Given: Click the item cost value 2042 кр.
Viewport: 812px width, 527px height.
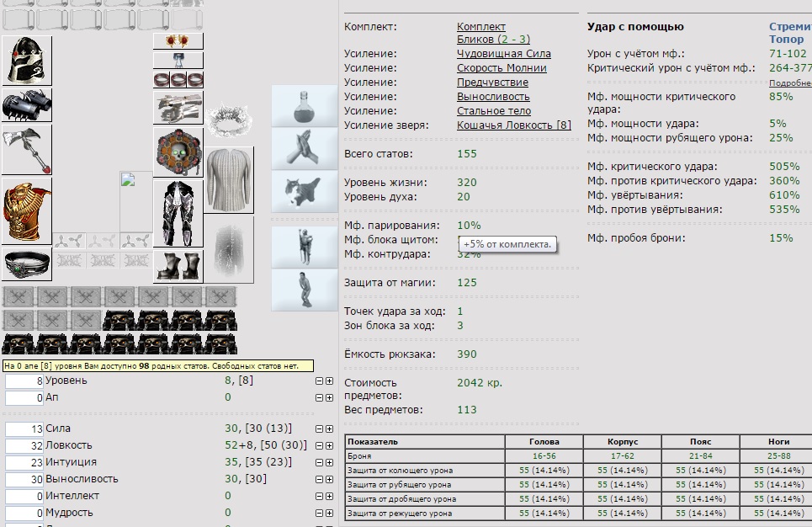Looking at the screenshot, I should (480, 383).
